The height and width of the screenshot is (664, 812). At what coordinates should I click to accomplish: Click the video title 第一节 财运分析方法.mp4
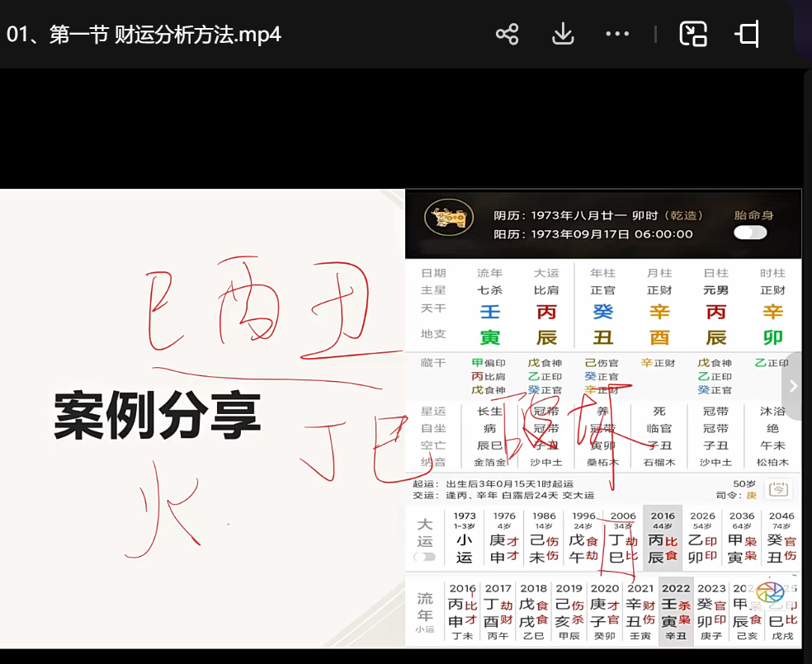[x=144, y=35]
